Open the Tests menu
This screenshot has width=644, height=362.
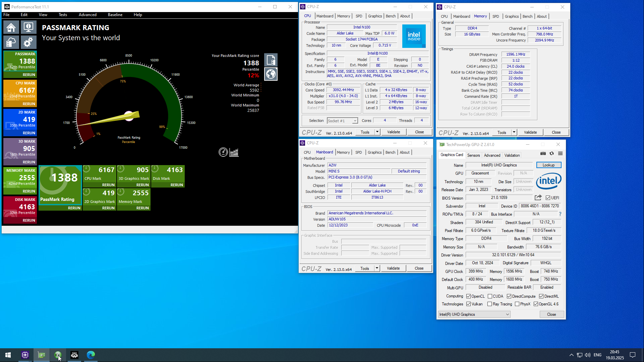click(x=63, y=15)
